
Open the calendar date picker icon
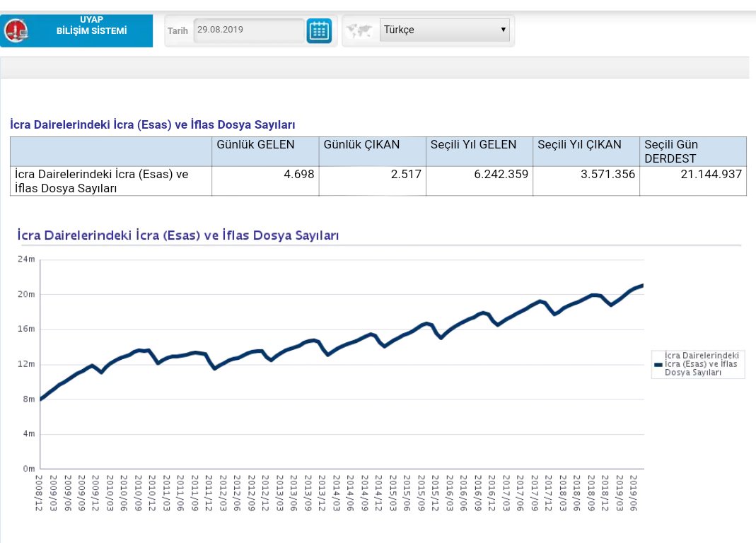point(319,31)
